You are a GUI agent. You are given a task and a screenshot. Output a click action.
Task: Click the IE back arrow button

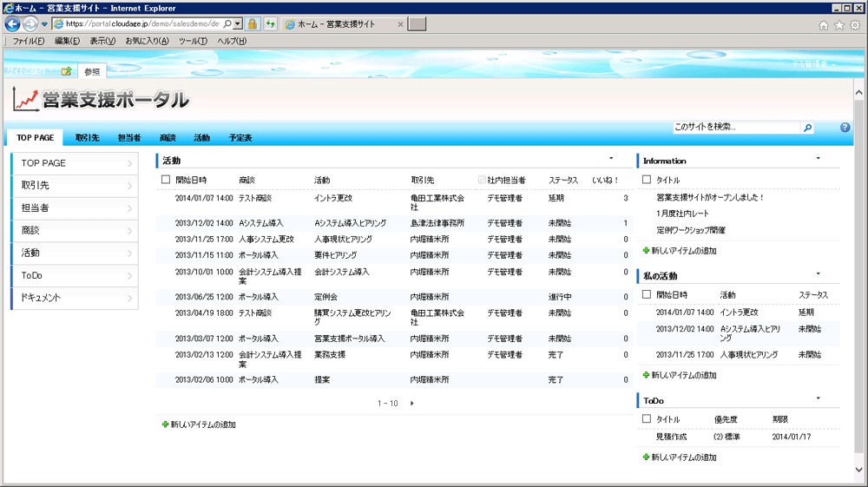point(13,24)
